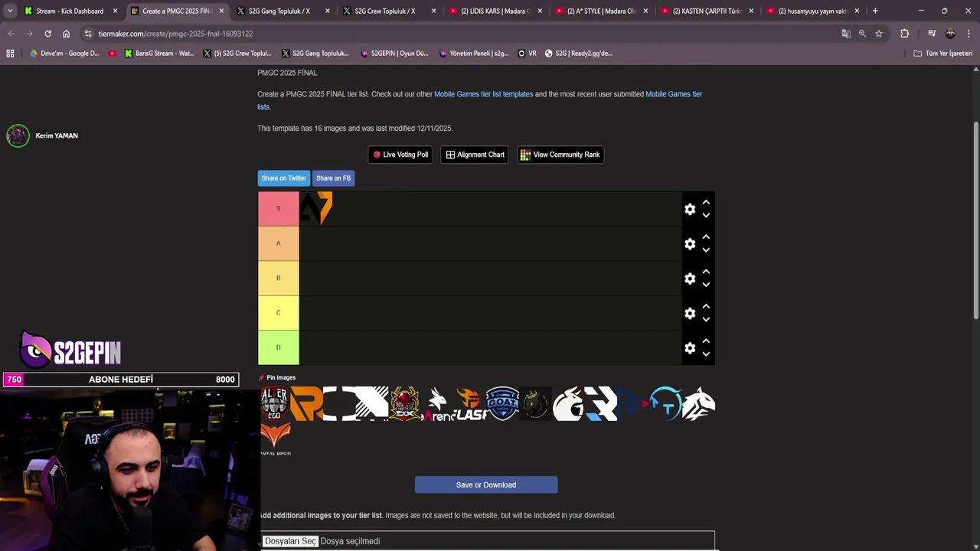Viewport: 980px width, 551px height.
Task: Switch to KASTEN ÇARPTI YouTube tab
Action: point(707,11)
